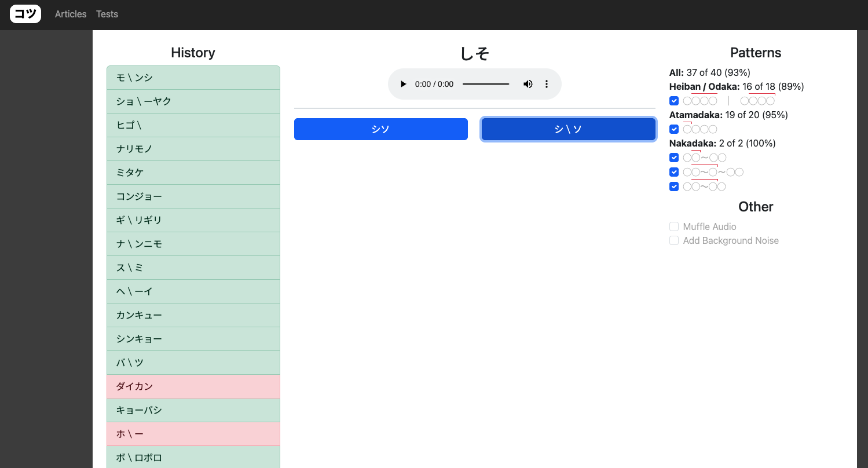Select history entry モ＼ンシ
The height and width of the screenshot is (468, 868).
[193, 78]
